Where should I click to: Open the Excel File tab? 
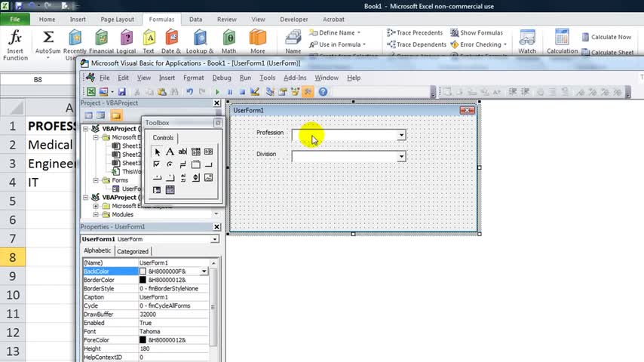[x=15, y=20]
